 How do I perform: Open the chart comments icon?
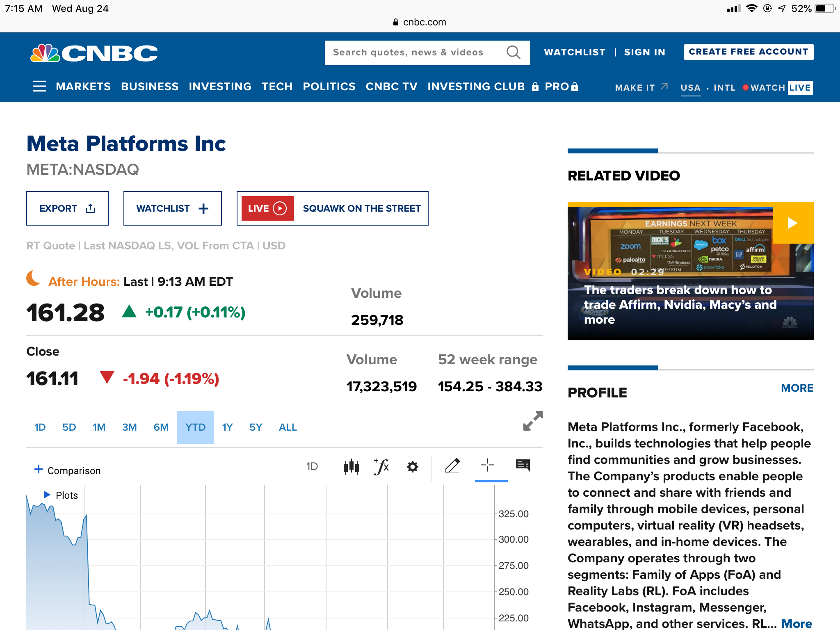[523, 465]
